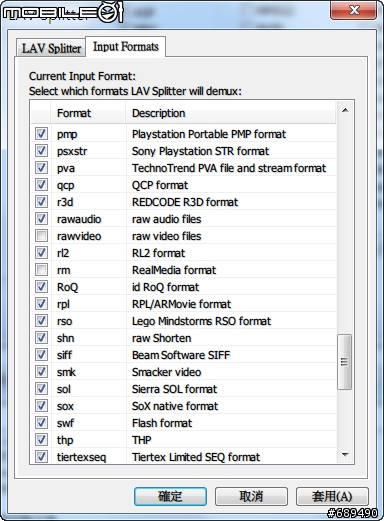Click 'RealMedia format' description
The height and width of the screenshot is (521, 384).
[174, 270]
